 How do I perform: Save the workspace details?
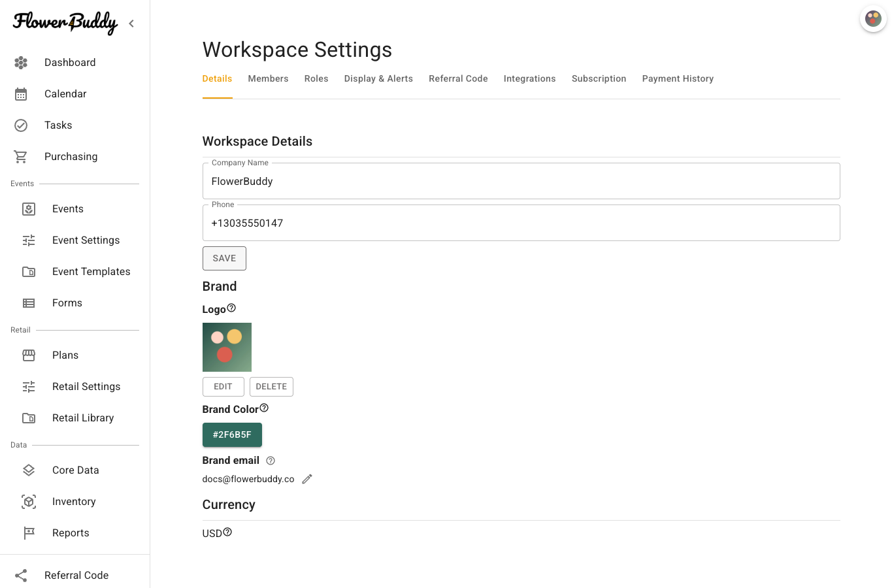click(x=224, y=258)
